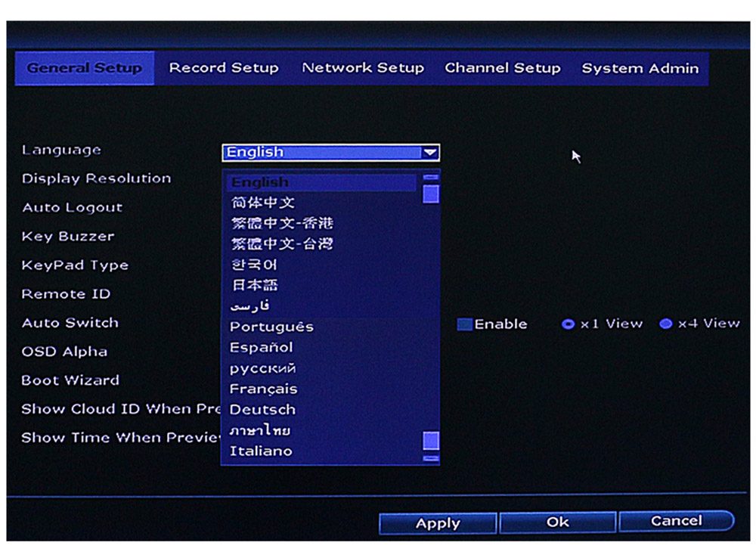Viewport: 756px width, 558px height.
Task: Select 日本語 in the language list
Action: 254,285
